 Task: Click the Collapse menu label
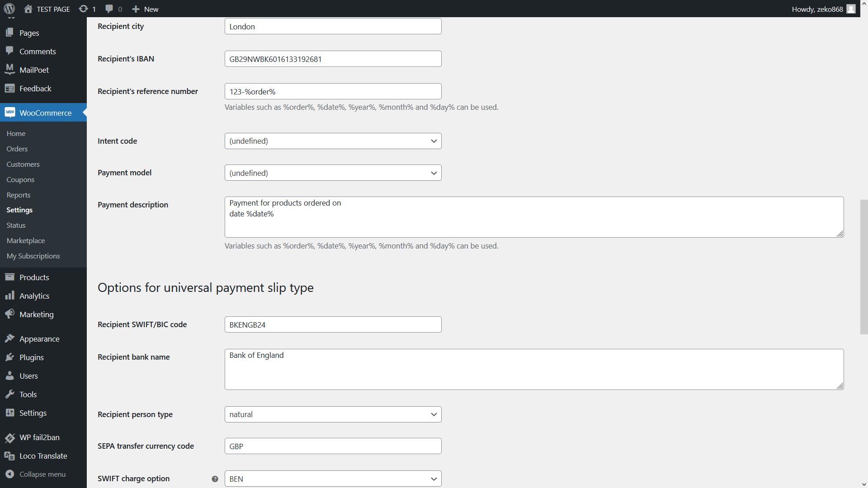(x=42, y=474)
